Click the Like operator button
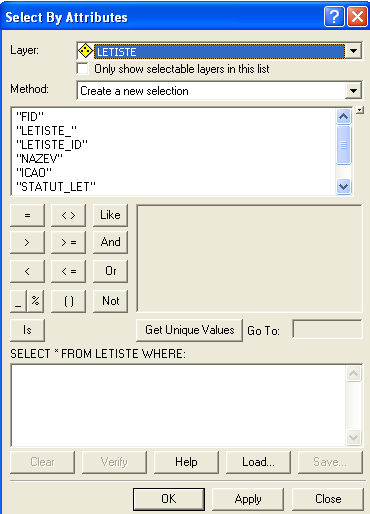 (x=110, y=215)
